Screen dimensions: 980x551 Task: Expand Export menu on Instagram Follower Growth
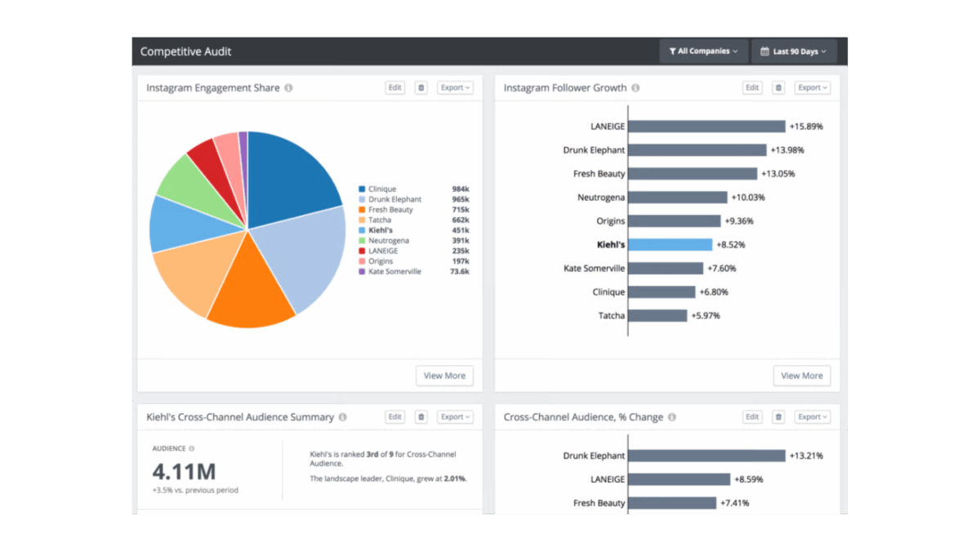coord(813,87)
